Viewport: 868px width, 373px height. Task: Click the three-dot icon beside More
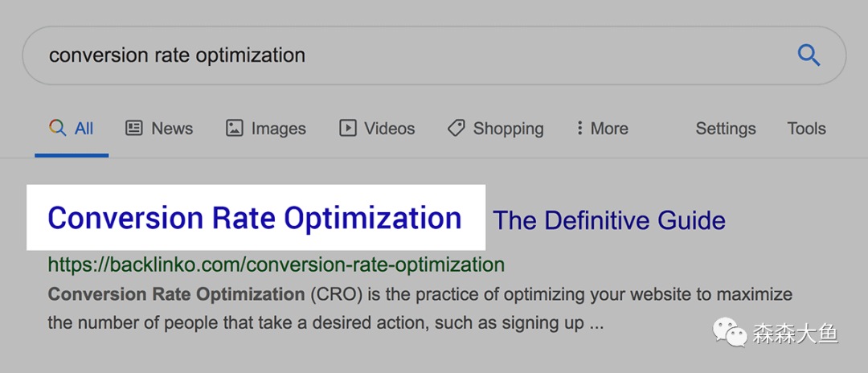[x=579, y=128]
